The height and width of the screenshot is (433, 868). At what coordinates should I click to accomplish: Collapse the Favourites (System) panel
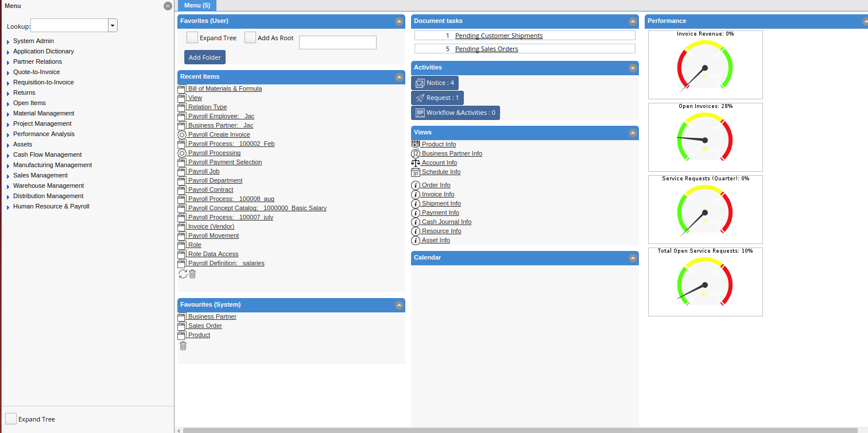(x=399, y=305)
